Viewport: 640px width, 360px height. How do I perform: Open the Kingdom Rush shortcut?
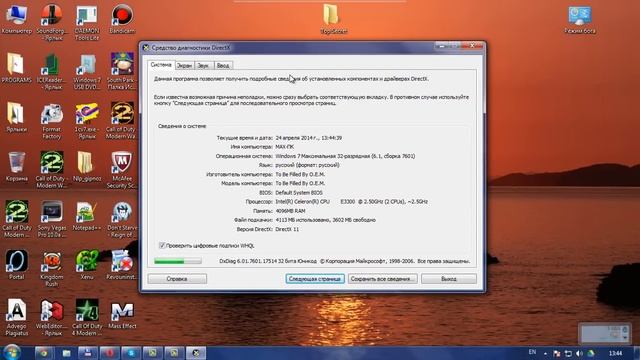51,268
